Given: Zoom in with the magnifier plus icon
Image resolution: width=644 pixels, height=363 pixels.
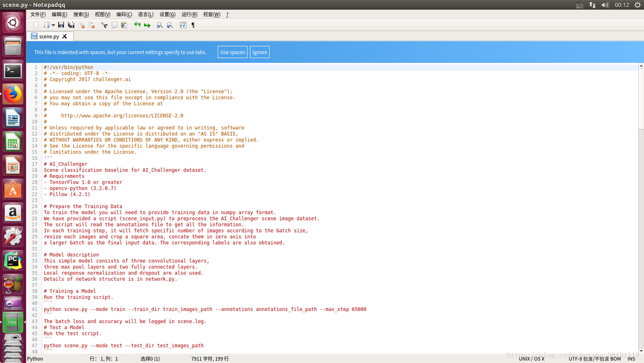Looking at the screenshot, I should pyautogui.click(x=159, y=25).
